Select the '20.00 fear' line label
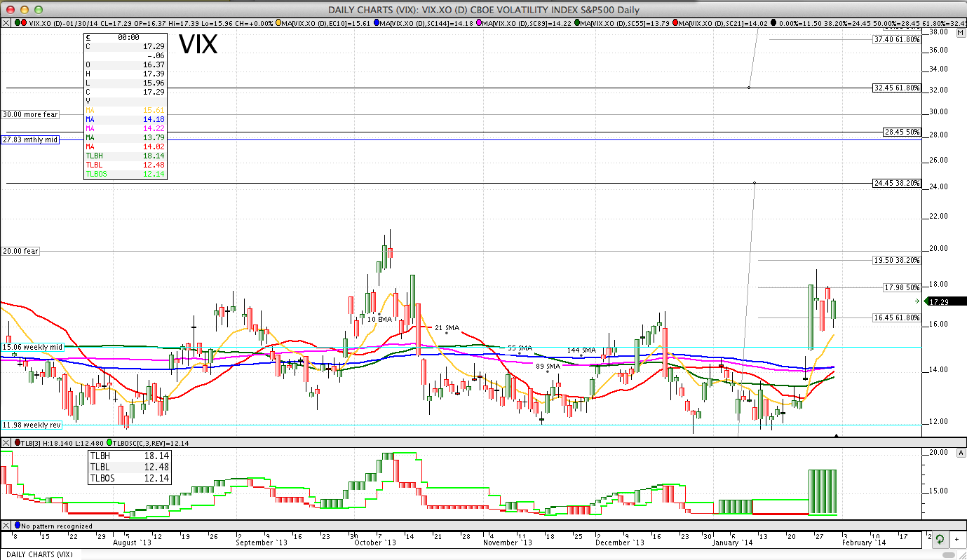Image resolution: width=967 pixels, height=560 pixels. (x=20, y=251)
